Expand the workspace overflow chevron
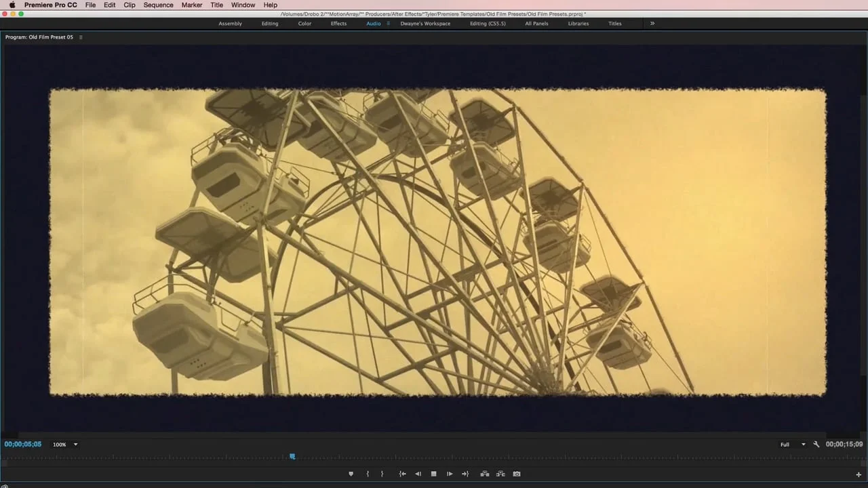Image resolution: width=868 pixels, height=488 pixels. [x=652, y=23]
